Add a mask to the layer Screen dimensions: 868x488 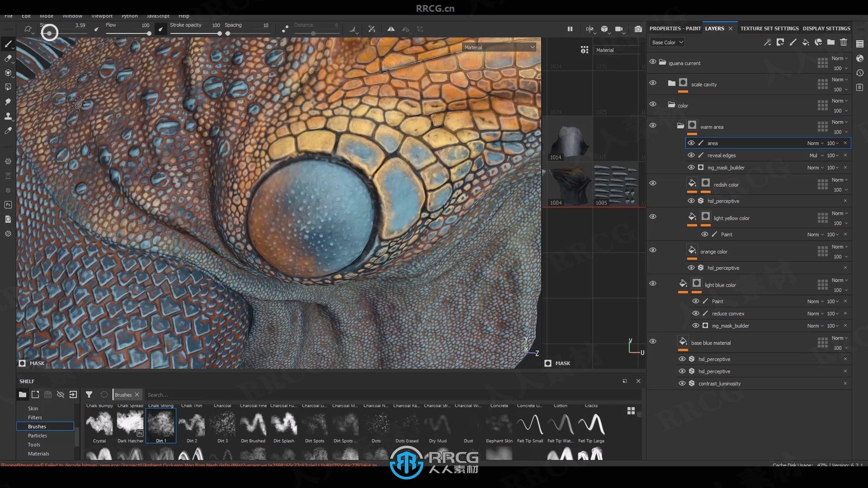click(x=780, y=42)
